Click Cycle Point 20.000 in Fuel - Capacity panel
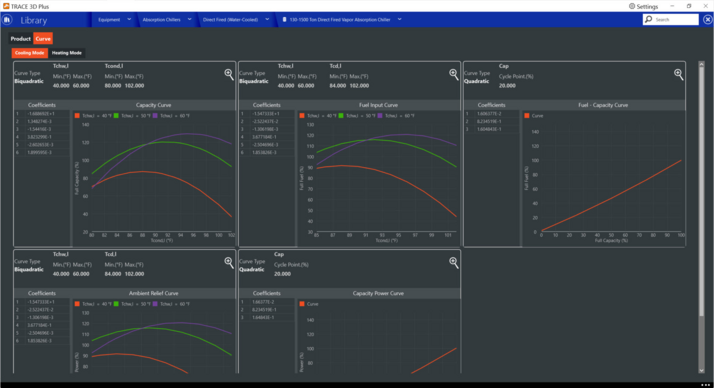Image resolution: width=714 pixels, height=388 pixels. [507, 86]
